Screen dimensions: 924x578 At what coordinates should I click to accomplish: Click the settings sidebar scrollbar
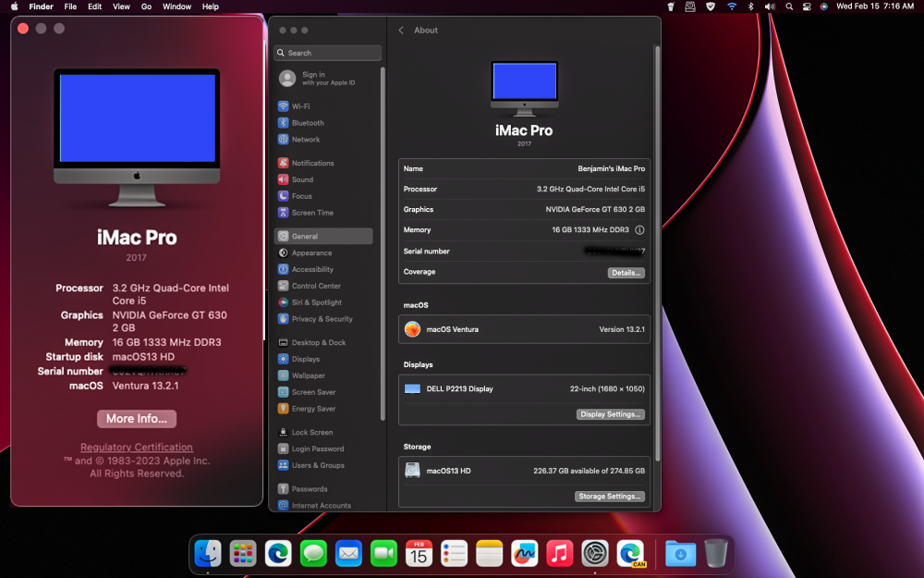coord(383,243)
